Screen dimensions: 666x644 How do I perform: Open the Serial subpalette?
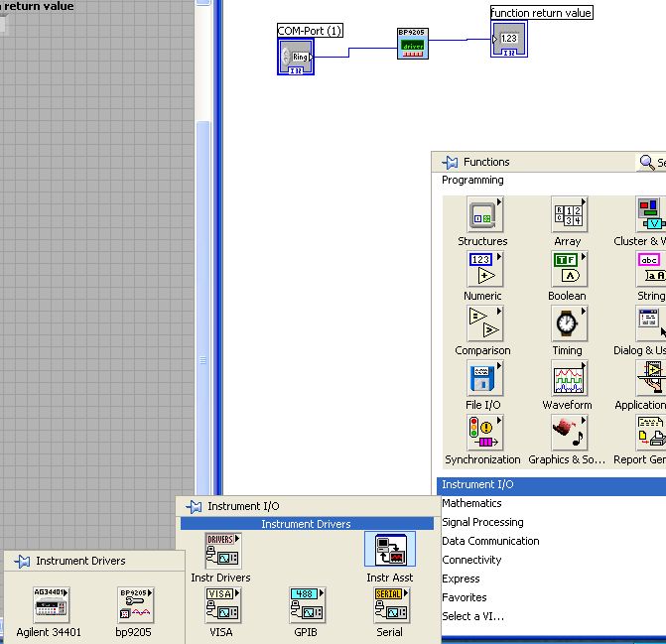pos(391,605)
